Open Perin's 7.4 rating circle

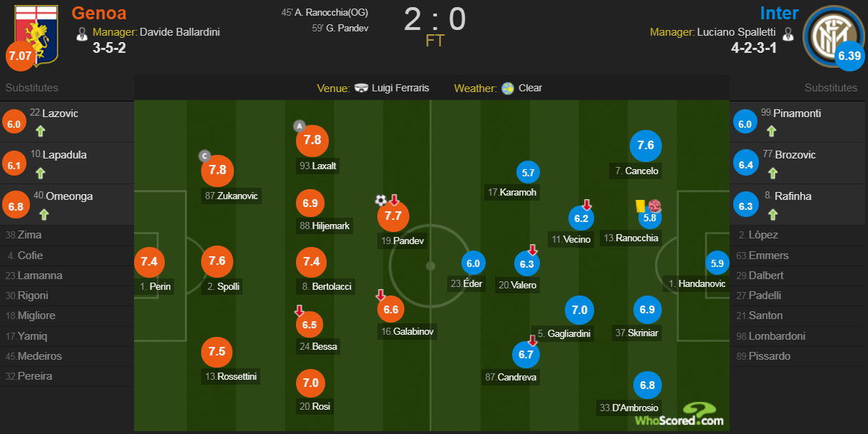tap(149, 262)
